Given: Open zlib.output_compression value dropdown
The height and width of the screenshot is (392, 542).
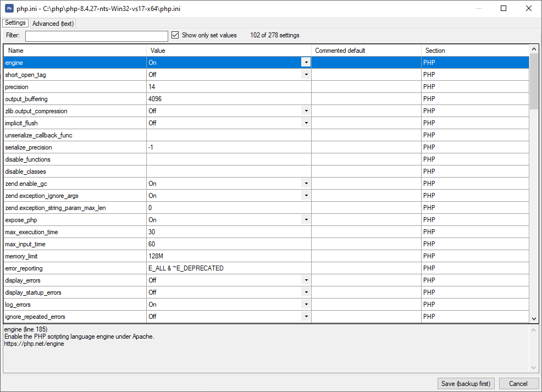Looking at the screenshot, I should pos(306,111).
